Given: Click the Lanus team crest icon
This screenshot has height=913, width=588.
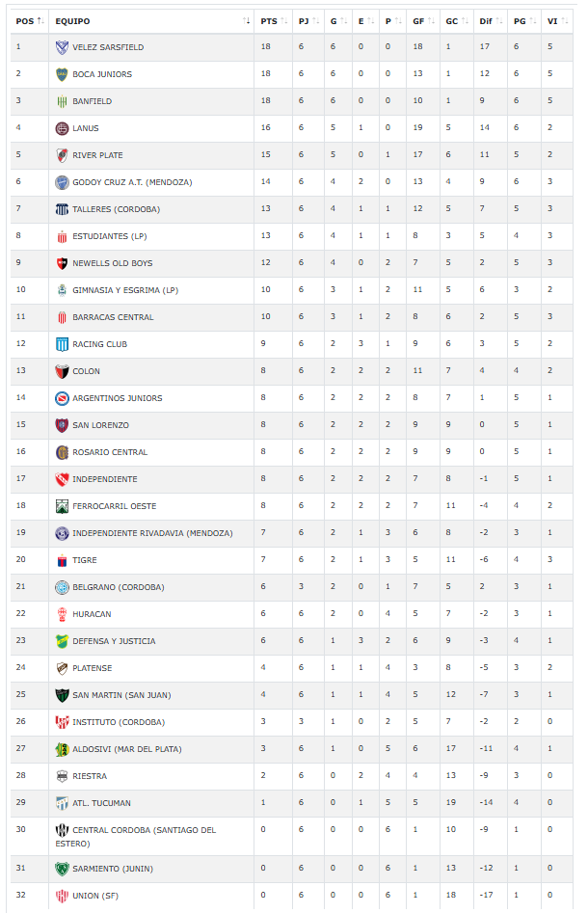Looking at the screenshot, I should click(62, 128).
